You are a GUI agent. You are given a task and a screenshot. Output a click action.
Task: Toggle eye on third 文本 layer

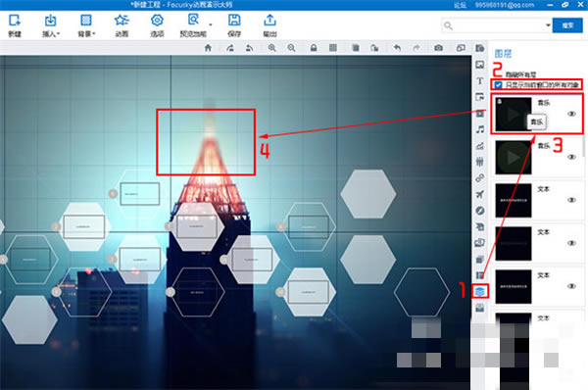tap(571, 286)
